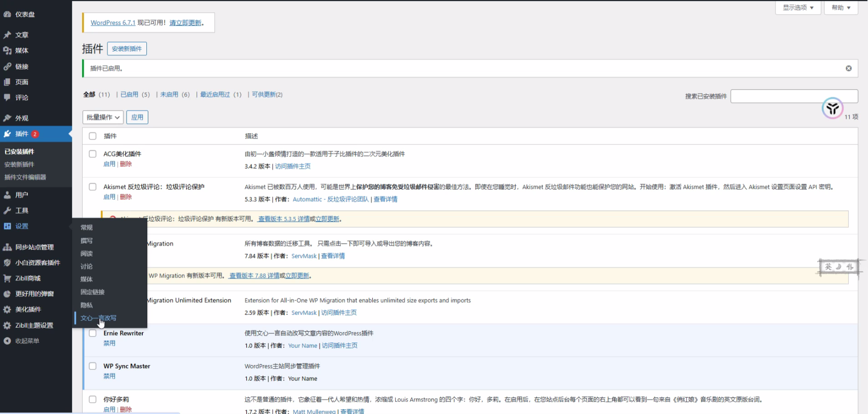Open 插件文件编辑器 in the sidebar submenu
The width and height of the screenshot is (868, 414).
click(25, 177)
